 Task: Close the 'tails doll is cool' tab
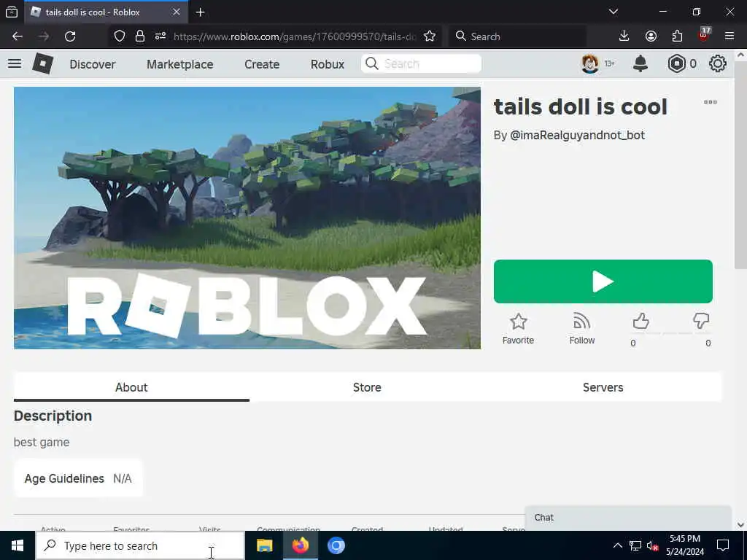pos(177,12)
